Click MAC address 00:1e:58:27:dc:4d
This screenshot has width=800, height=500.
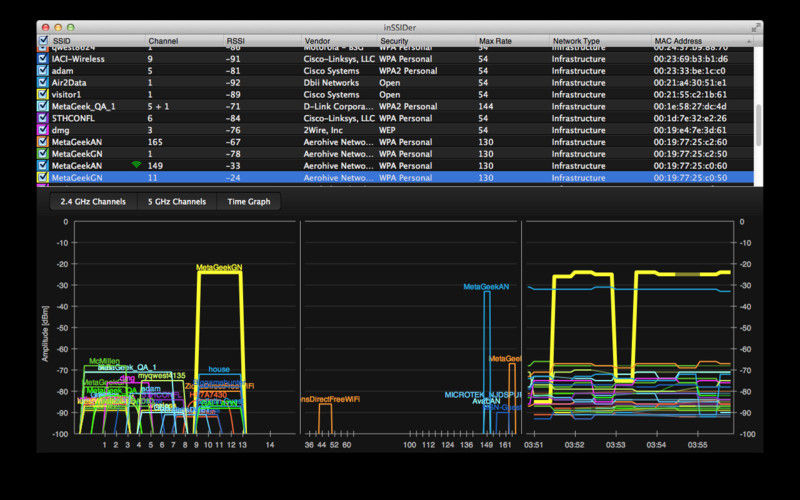[690, 106]
